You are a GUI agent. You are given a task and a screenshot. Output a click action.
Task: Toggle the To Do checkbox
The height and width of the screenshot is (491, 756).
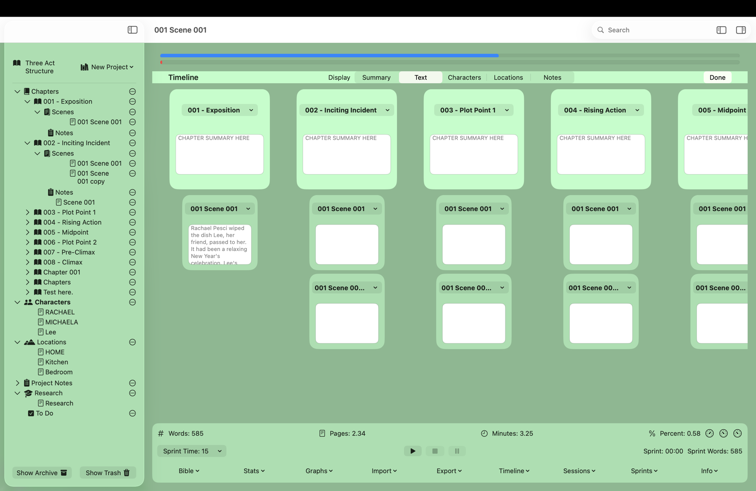31,413
